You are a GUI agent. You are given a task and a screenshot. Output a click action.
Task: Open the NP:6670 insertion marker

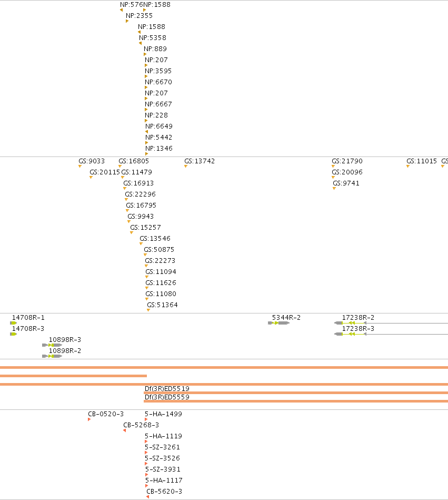pyautogui.click(x=146, y=87)
